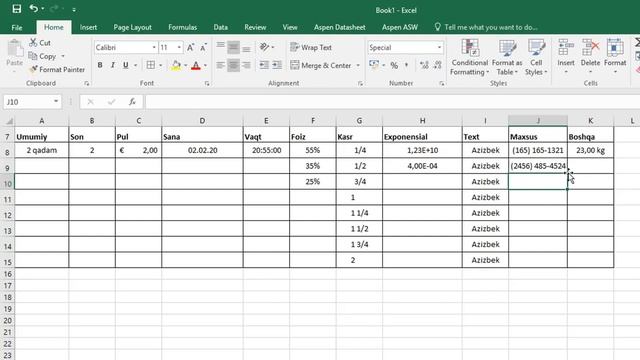Open text orientation options
The image size is (640, 360).
click(x=265, y=47)
